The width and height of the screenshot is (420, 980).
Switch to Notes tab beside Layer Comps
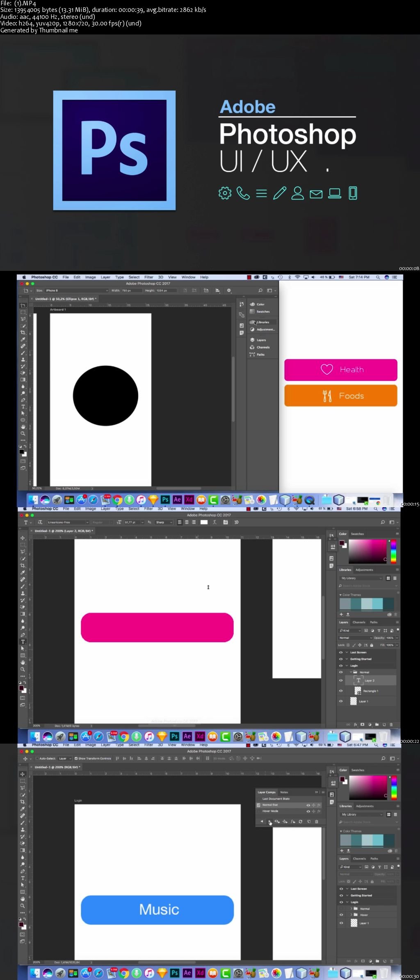tap(284, 792)
